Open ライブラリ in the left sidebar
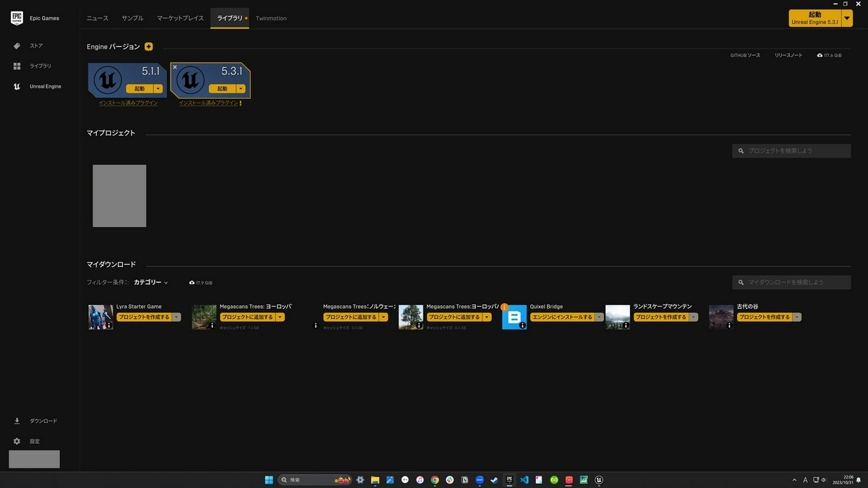This screenshot has height=488, width=868. click(x=41, y=66)
